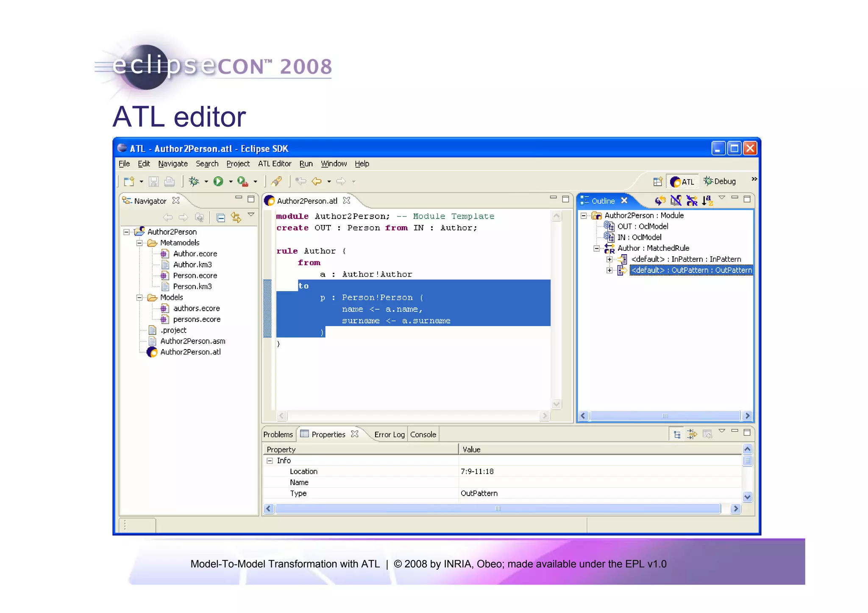Select persons.ecore in Models folder
The width and height of the screenshot is (868, 613).
(197, 319)
